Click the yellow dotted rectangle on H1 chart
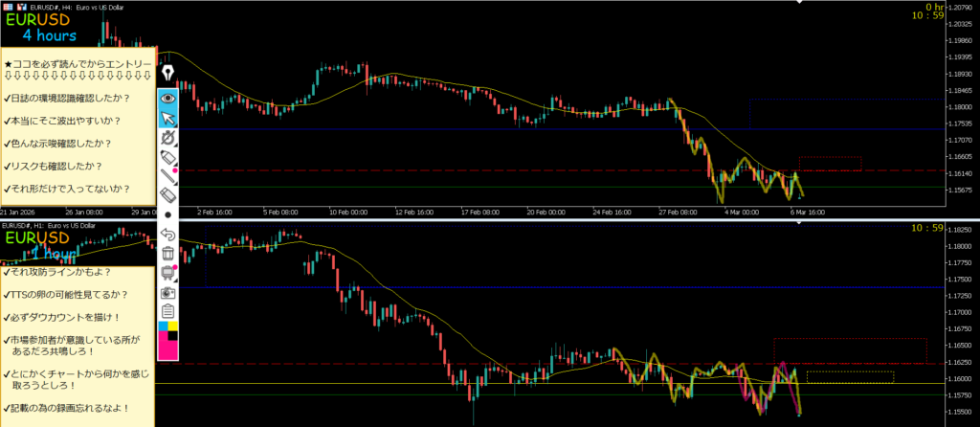Image resolution: width=980 pixels, height=427 pixels. 850,377
